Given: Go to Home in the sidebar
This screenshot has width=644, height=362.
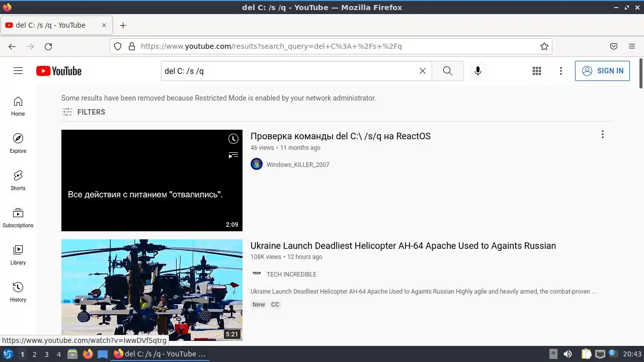Looking at the screenshot, I should tap(18, 106).
